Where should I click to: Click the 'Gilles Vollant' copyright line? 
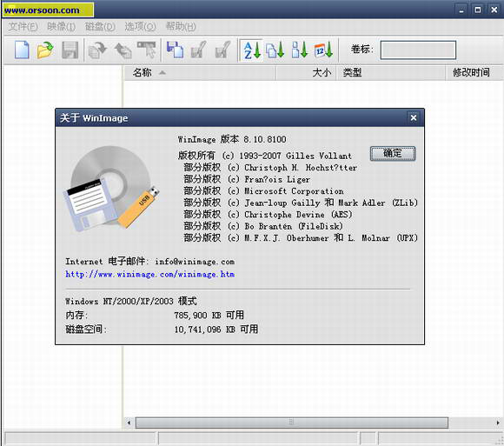pyautogui.click(x=265, y=156)
